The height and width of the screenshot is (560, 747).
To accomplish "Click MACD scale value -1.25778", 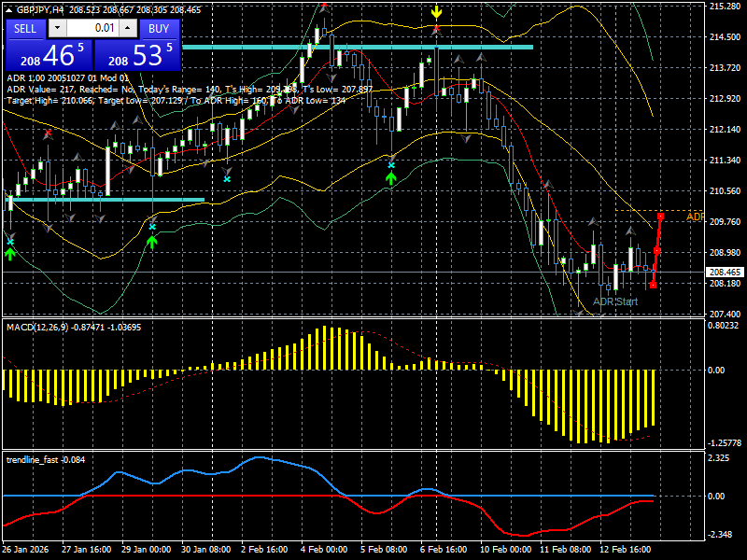I will click(725, 442).
